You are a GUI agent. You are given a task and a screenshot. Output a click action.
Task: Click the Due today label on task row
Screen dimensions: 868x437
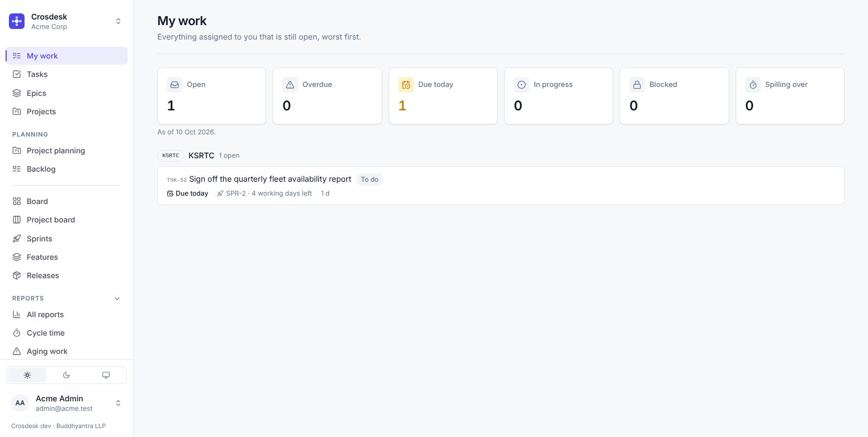point(187,193)
